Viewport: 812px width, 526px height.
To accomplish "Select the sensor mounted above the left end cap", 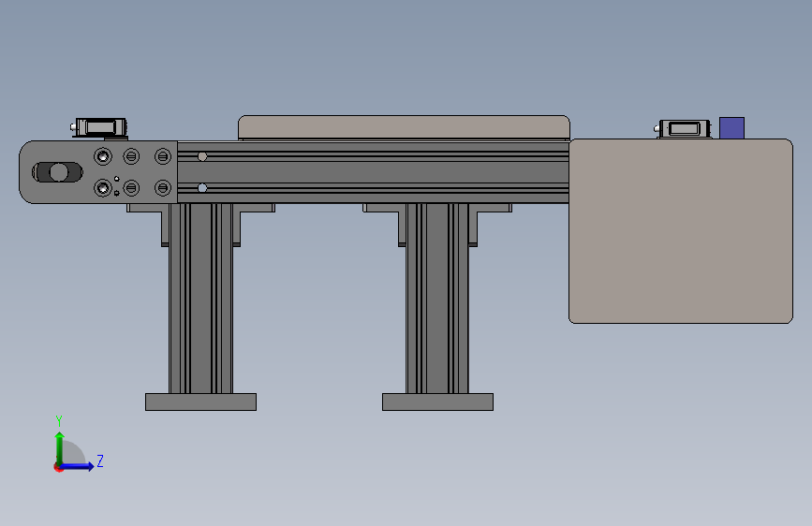I will click(x=99, y=128).
